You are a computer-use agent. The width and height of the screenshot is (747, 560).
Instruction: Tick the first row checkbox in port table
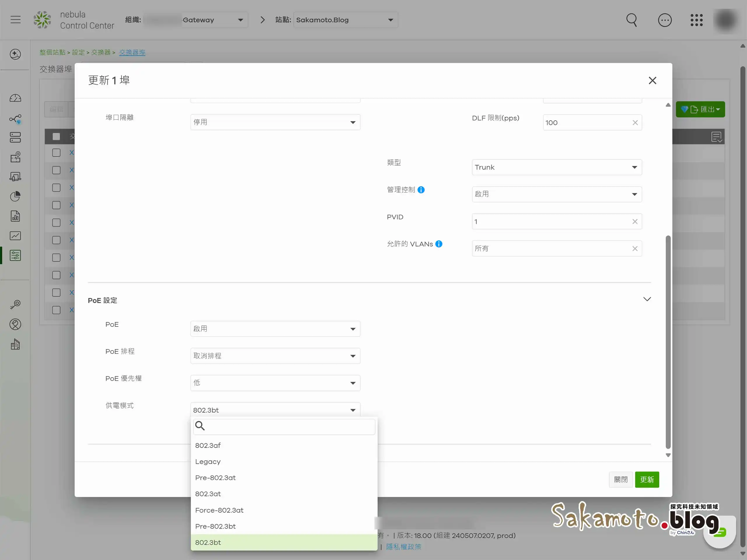coord(56,153)
